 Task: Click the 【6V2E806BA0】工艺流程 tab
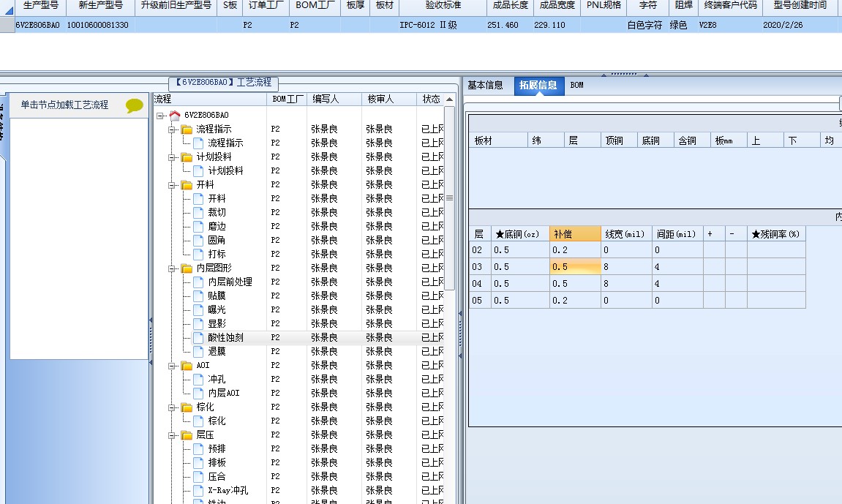224,83
